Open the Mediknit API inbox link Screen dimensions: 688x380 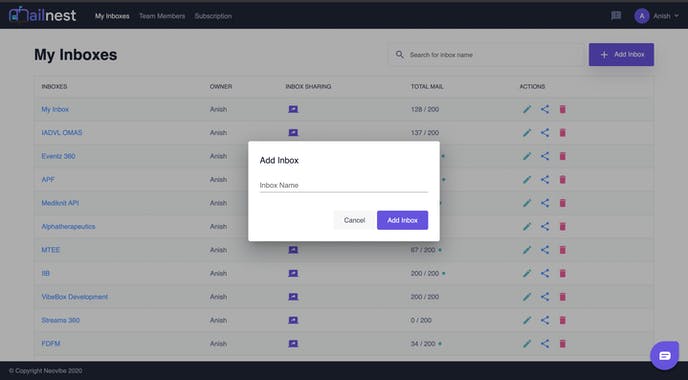(60, 203)
